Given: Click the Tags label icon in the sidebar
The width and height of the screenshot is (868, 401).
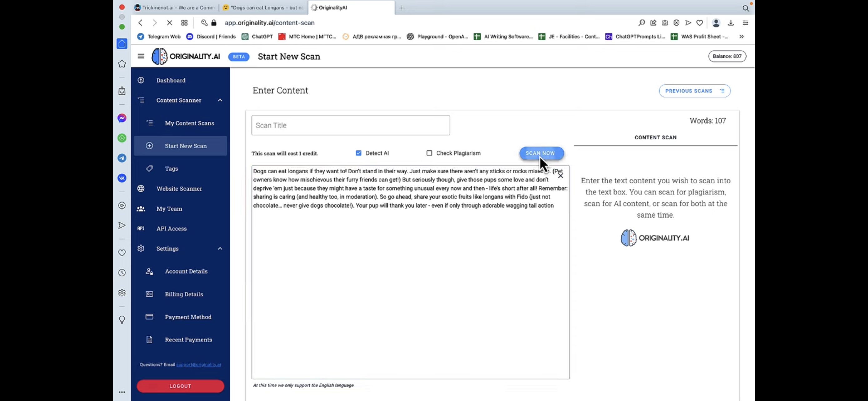Looking at the screenshot, I should pyautogui.click(x=149, y=169).
